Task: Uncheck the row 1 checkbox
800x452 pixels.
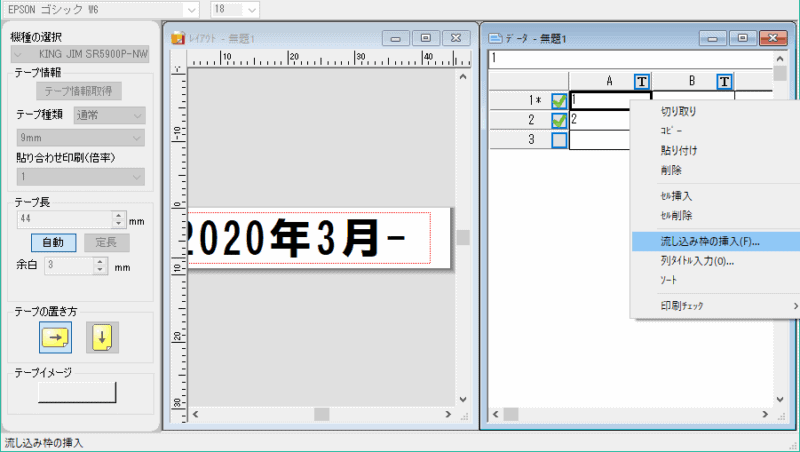Action: (559, 100)
